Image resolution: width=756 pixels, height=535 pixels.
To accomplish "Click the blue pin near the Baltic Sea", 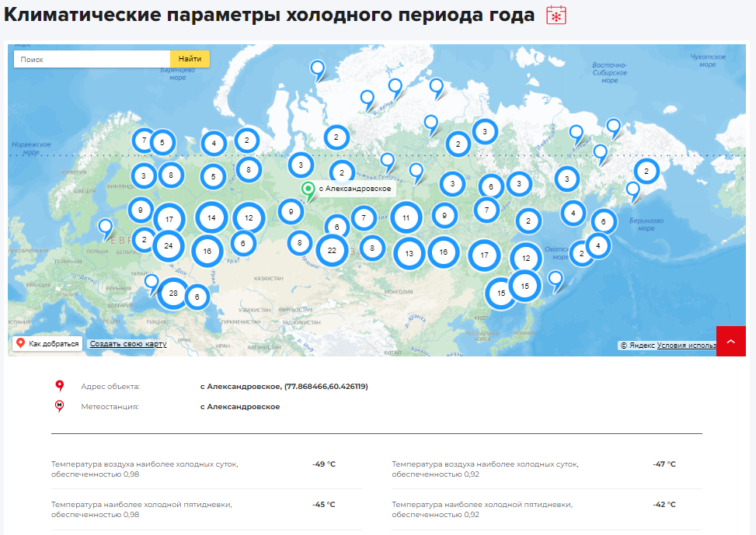I will click(x=105, y=227).
